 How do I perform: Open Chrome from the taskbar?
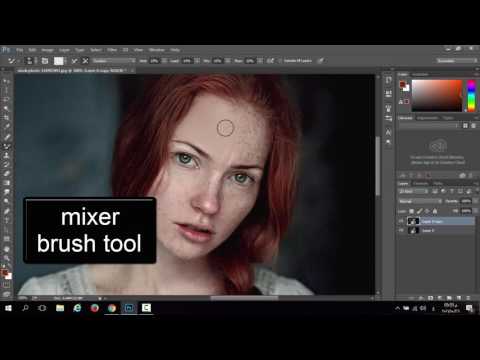pos(112,308)
